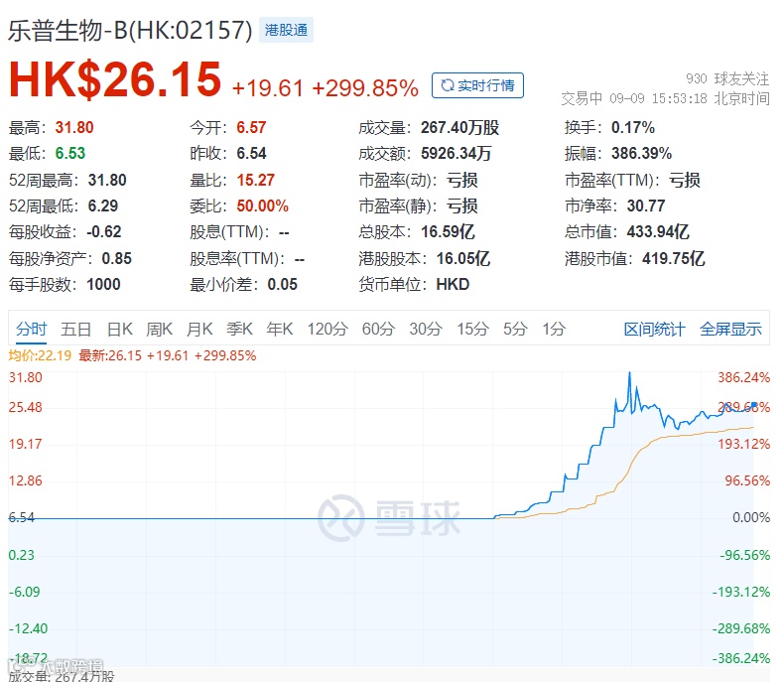Click the 港股股本 value 16.05亿
The height and width of the screenshot is (682, 784).
[x=463, y=258]
